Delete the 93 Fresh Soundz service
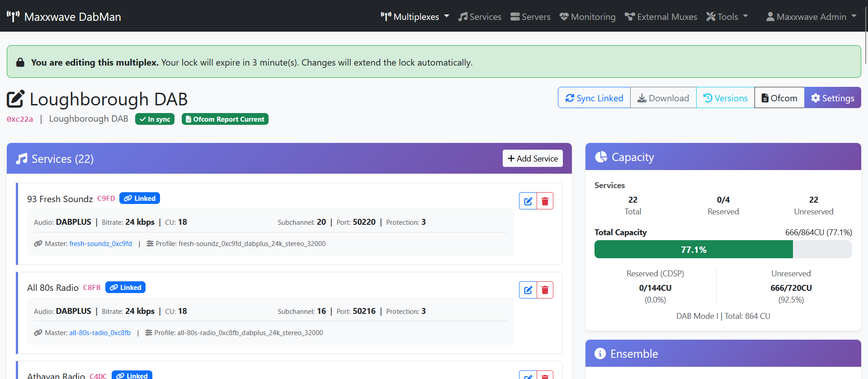 click(x=545, y=201)
